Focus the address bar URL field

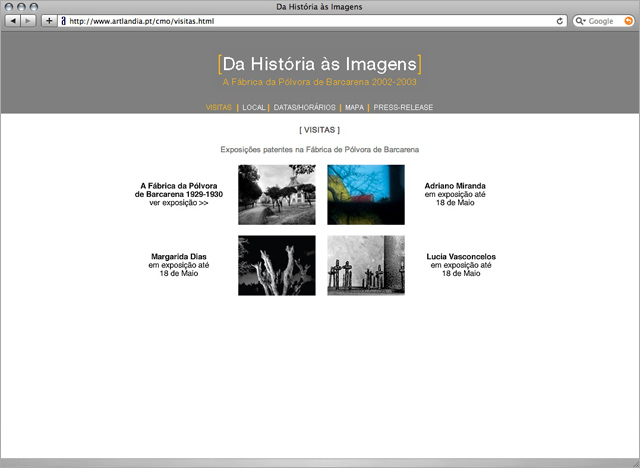(312, 21)
